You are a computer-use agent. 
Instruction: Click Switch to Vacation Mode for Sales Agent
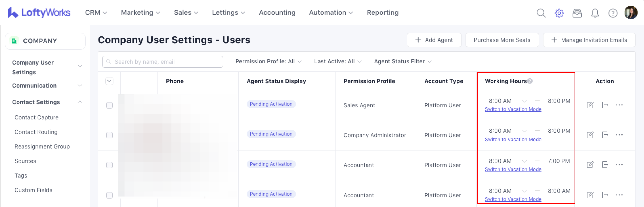(x=513, y=109)
